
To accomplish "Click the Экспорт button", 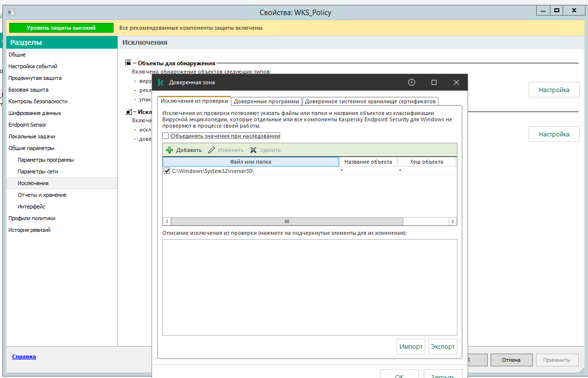I will click(443, 346).
